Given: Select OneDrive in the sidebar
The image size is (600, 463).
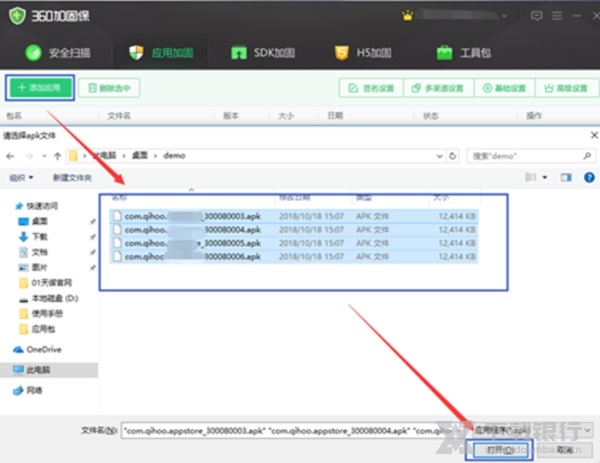Looking at the screenshot, I should (38, 349).
